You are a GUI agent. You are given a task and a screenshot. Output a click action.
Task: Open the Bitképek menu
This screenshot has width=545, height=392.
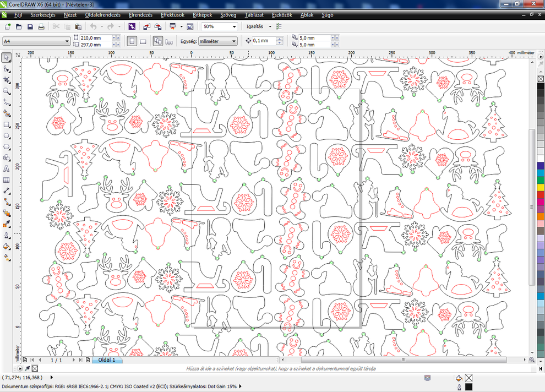tap(202, 15)
